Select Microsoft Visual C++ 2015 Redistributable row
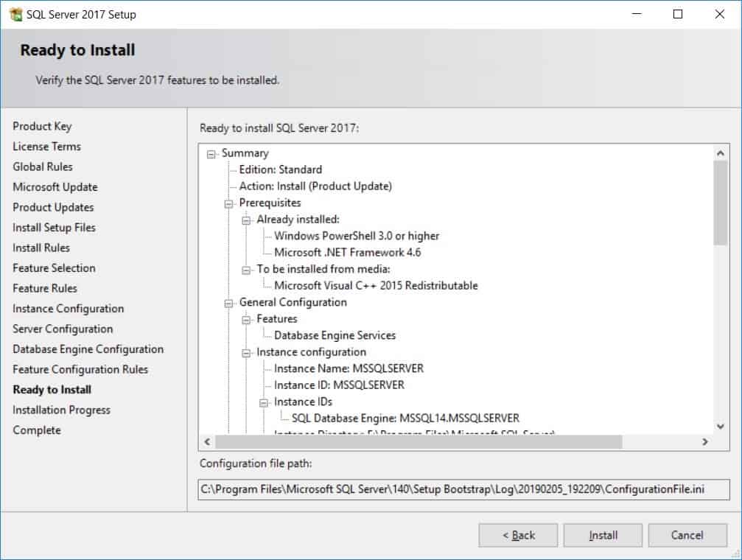This screenshot has height=560, width=742. click(x=377, y=286)
